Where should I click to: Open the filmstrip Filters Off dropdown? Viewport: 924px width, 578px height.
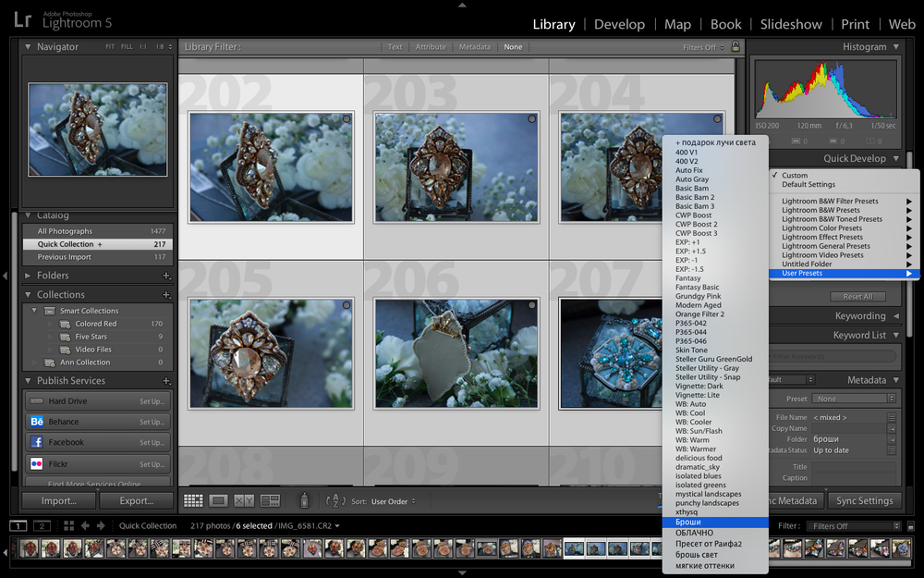(x=854, y=526)
